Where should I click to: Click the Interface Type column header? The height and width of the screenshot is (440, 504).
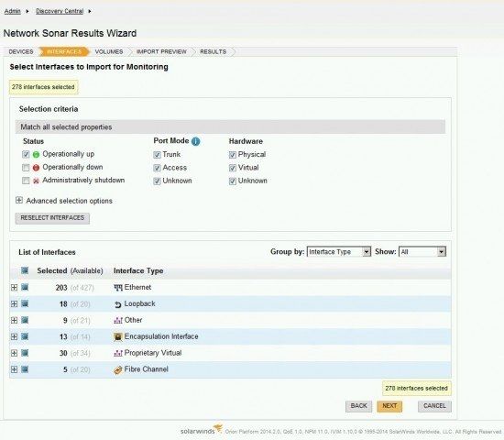point(138,270)
